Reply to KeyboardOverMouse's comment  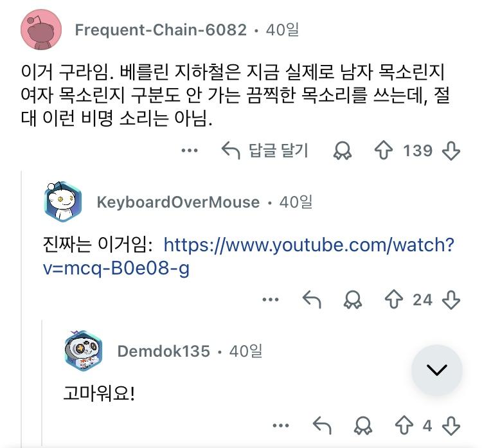click(x=312, y=299)
